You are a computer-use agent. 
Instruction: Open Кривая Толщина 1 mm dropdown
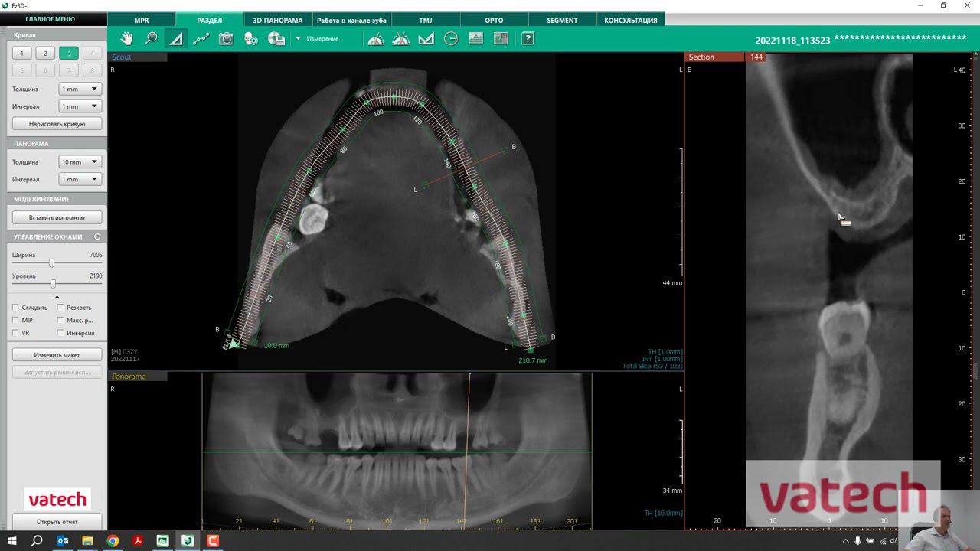80,89
